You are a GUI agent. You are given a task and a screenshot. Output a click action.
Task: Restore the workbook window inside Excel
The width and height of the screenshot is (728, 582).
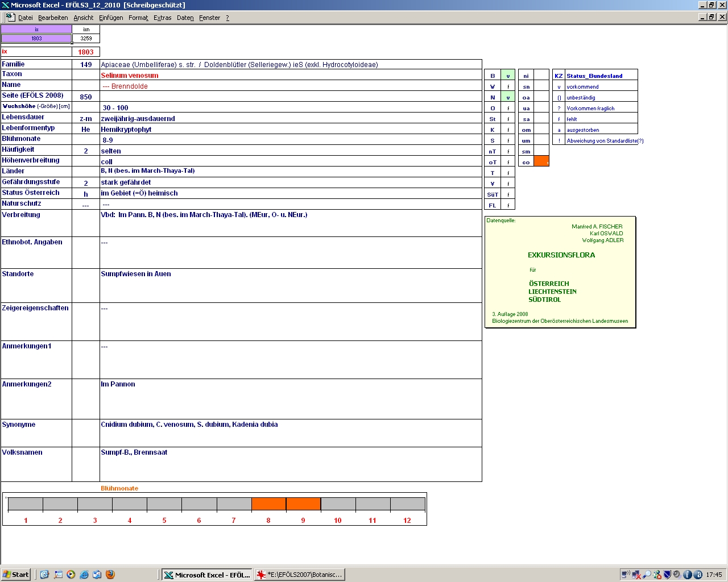[x=712, y=17]
